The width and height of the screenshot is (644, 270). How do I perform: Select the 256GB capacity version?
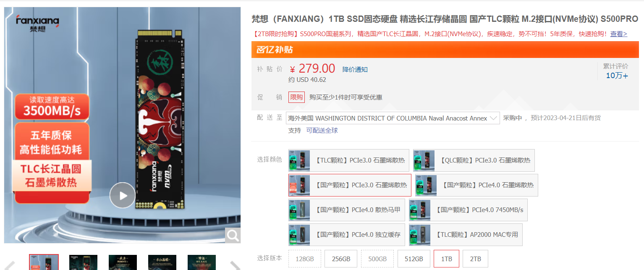click(341, 259)
